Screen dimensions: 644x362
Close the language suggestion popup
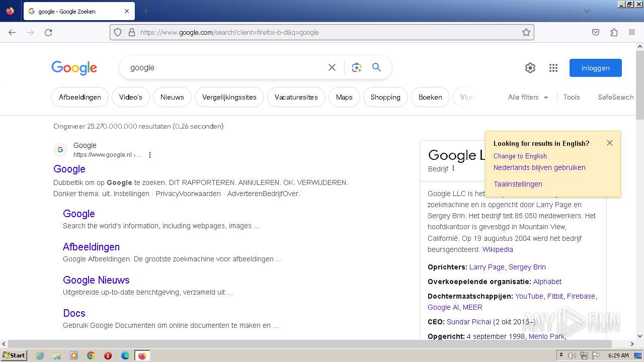pyautogui.click(x=610, y=143)
